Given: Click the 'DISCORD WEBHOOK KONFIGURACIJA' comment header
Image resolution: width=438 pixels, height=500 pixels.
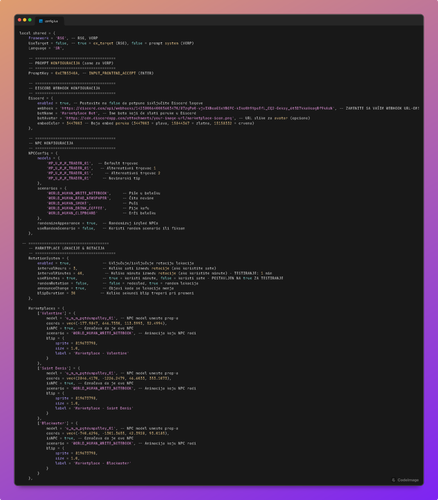Looking at the screenshot, I should pos(64,88).
